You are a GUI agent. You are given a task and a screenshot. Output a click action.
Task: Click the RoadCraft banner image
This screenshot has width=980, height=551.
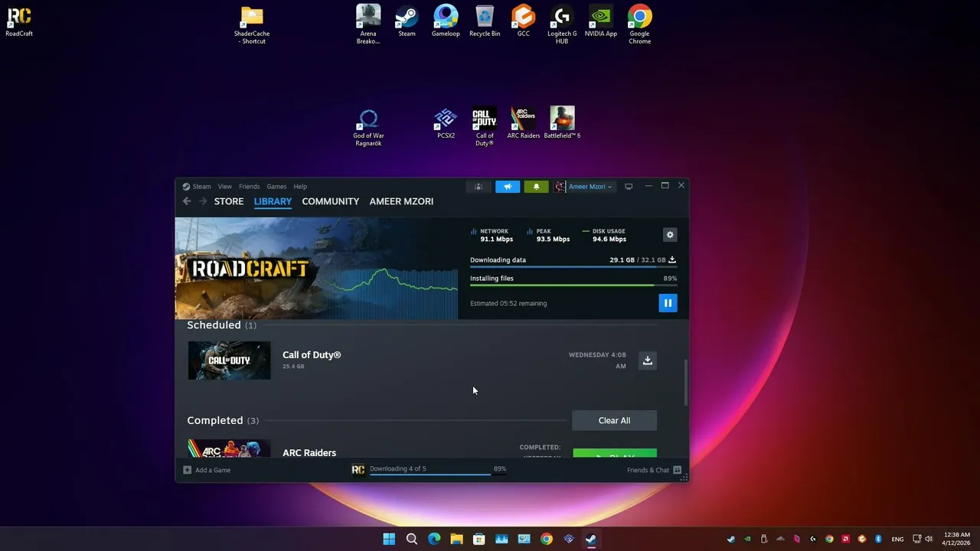coord(316,268)
